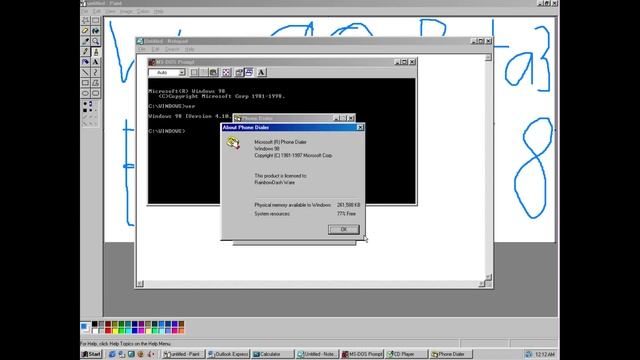Click the Paste button in MS-DOS toolbar
The width and height of the screenshot is (640, 360).
point(213,72)
